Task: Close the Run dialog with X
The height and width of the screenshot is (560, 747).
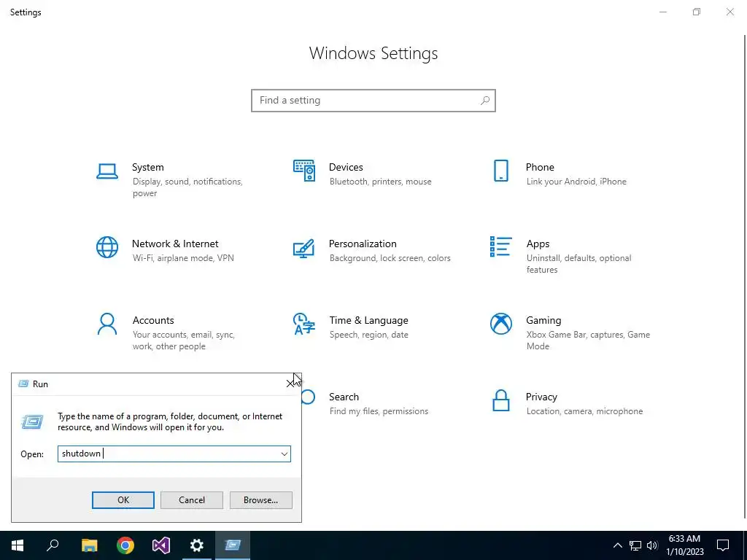Action: tap(290, 384)
